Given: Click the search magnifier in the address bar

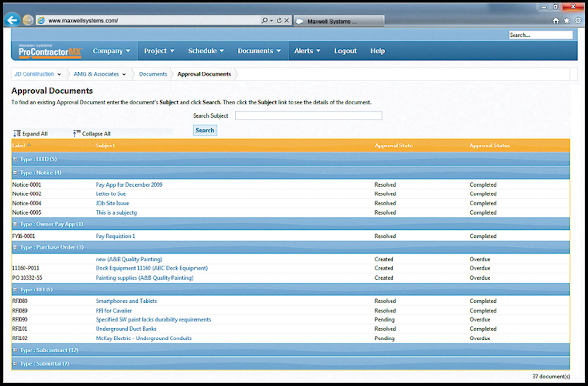Looking at the screenshot, I should tap(265, 20).
